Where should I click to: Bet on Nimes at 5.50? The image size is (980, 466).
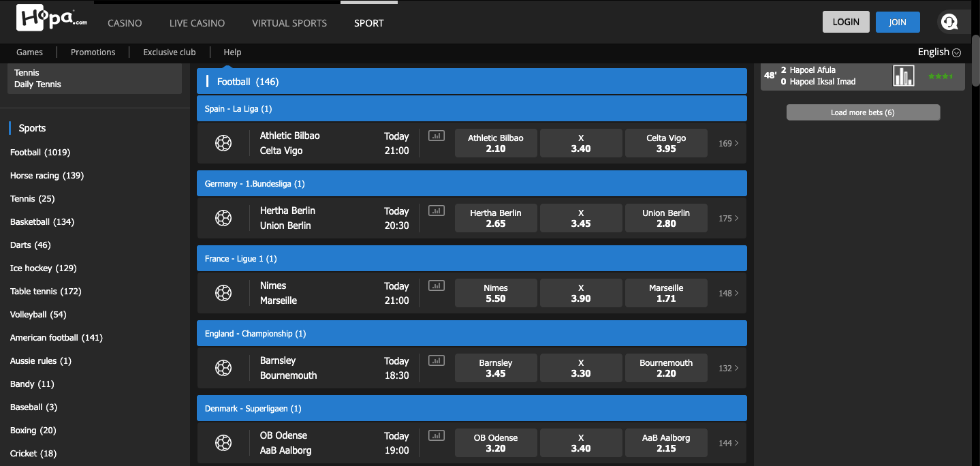tap(496, 293)
